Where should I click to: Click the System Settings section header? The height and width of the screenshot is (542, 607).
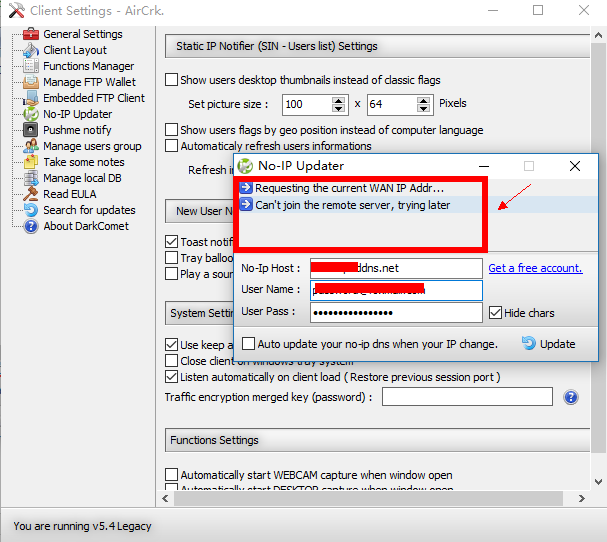(x=200, y=313)
